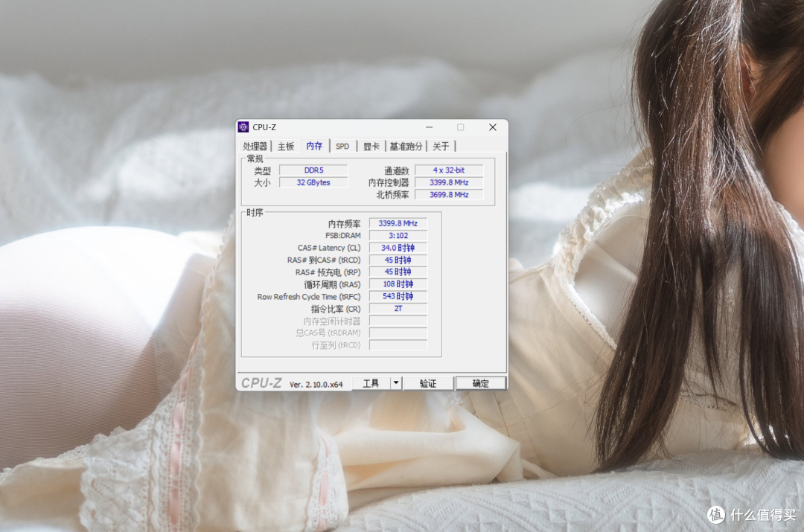Click the 北桥频率 3699.8 MHz value

tap(449, 195)
